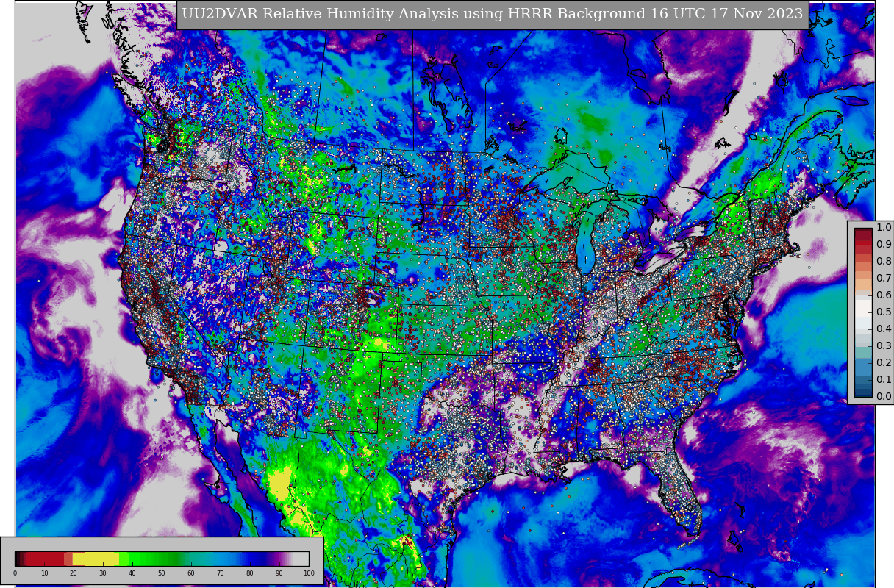
Task: Pick the red segment of the humidity colorbar
Action: click(x=46, y=559)
